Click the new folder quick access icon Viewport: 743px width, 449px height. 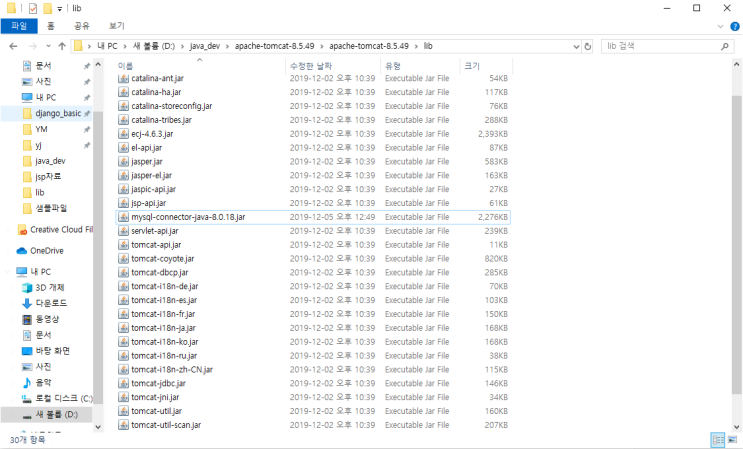(x=47, y=8)
